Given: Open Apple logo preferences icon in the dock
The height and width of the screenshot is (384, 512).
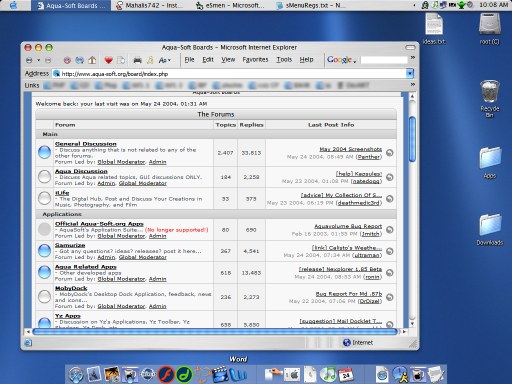Looking at the screenshot, I should tap(292, 374).
